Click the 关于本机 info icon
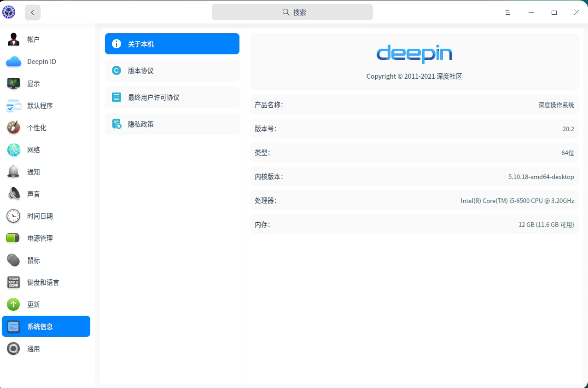Image resolution: width=588 pixels, height=388 pixels. (x=116, y=44)
